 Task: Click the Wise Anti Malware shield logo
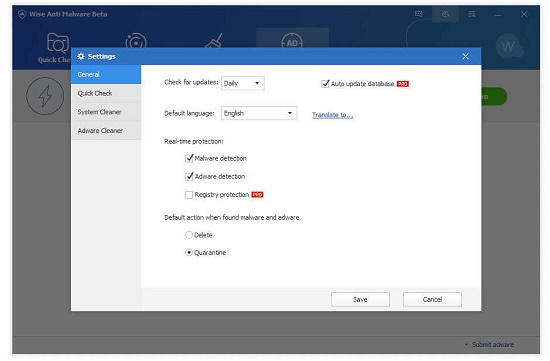pyautogui.click(x=22, y=14)
